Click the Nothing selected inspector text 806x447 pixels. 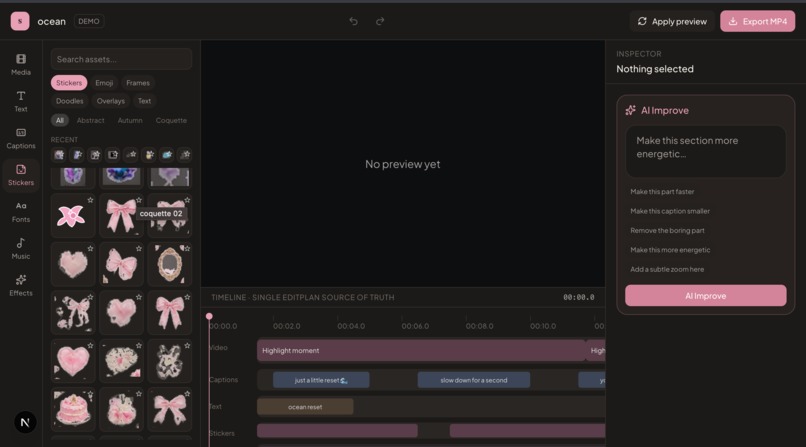coord(655,69)
